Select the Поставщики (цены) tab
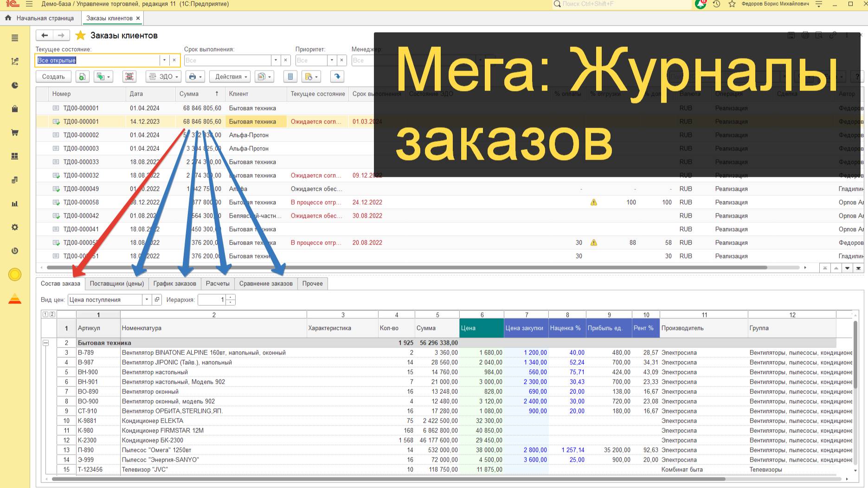 tap(117, 283)
